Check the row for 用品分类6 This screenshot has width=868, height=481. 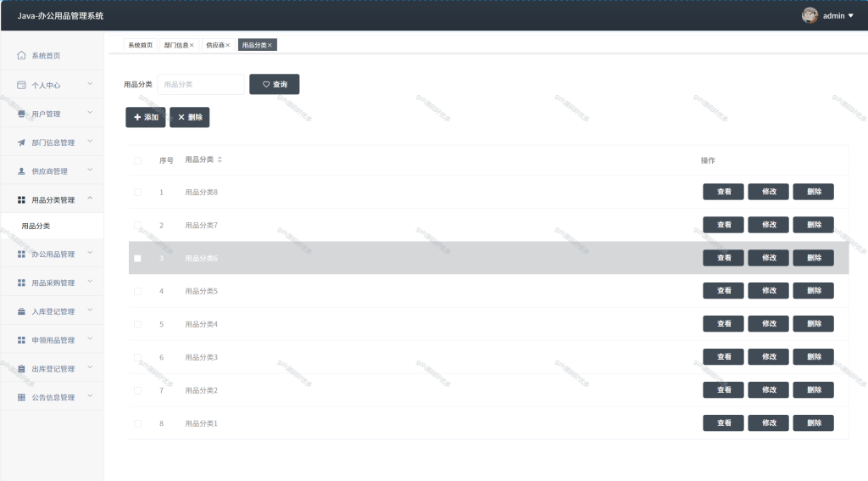pos(137,258)
